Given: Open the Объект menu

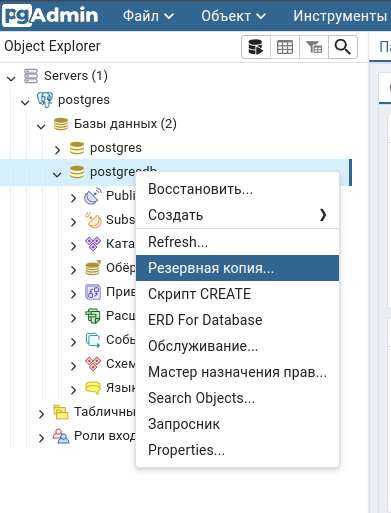Looking at the screenshot, I should [233, 16].
